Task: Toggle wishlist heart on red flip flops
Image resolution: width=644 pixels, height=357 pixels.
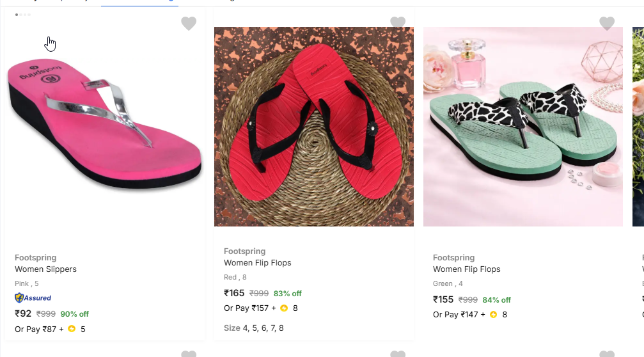Action: (x=398, y=22)
